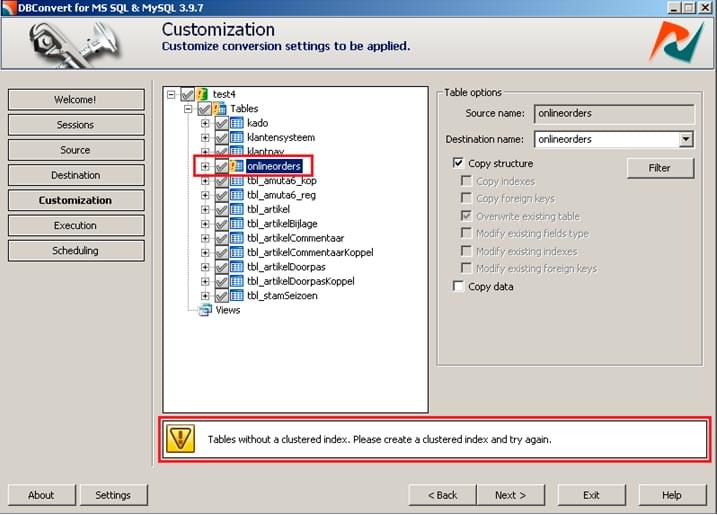The height and width of the screenshot is (515, 717).
Task: Click the yellow warning icon in message bar
Action: [180, 439]
